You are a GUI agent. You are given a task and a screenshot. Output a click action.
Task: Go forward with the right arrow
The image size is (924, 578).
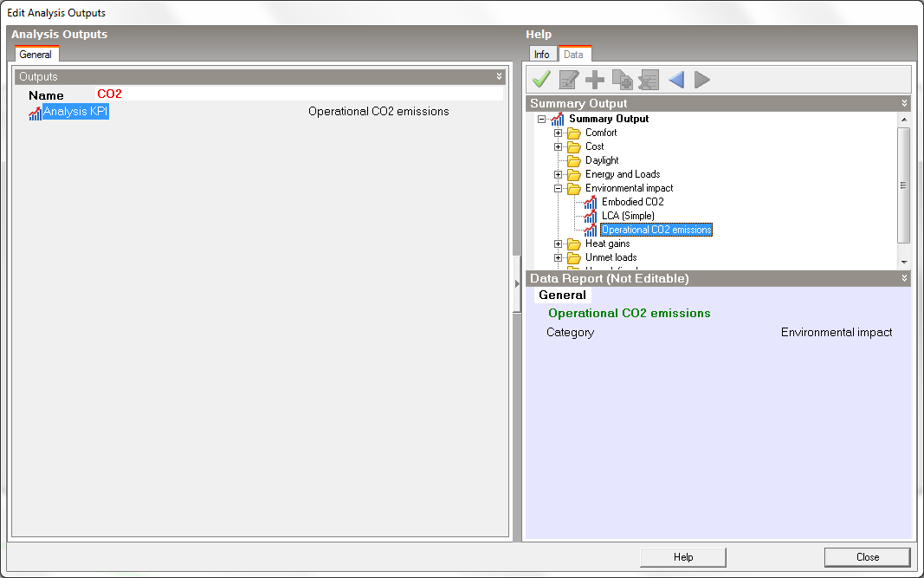702,80
